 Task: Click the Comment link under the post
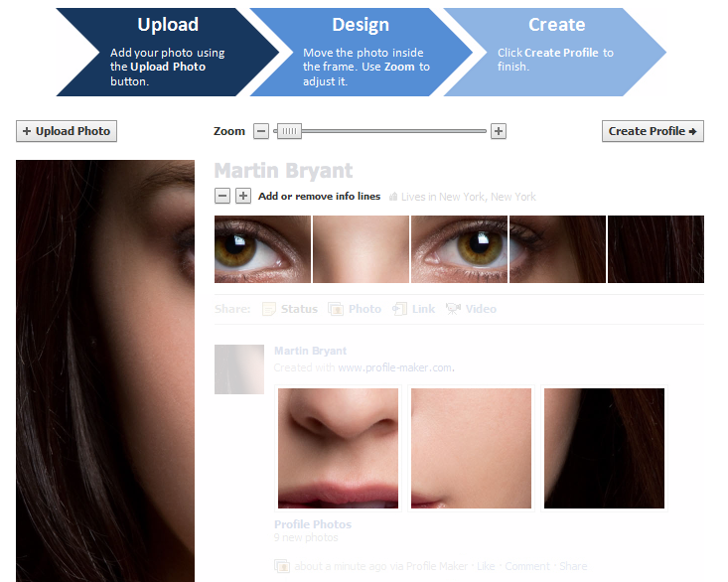pyautogui.click(x=527, y=566)
